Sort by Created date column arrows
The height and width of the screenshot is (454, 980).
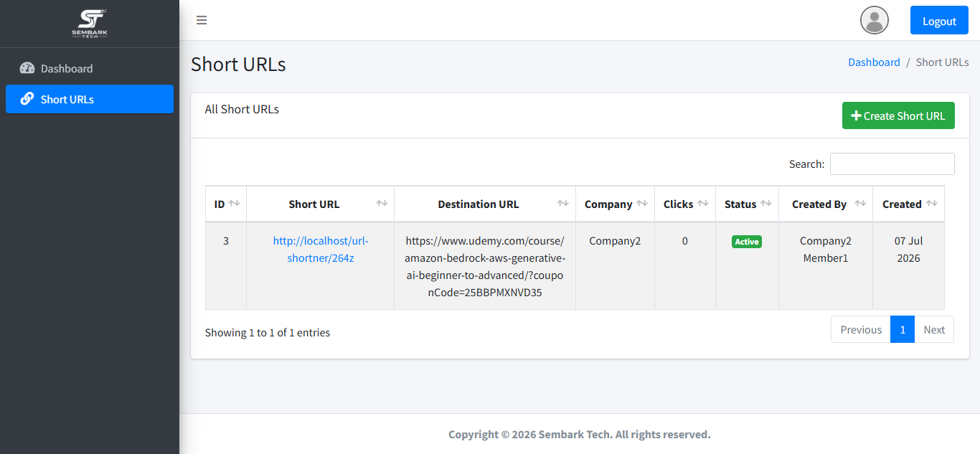click(932, 204)
